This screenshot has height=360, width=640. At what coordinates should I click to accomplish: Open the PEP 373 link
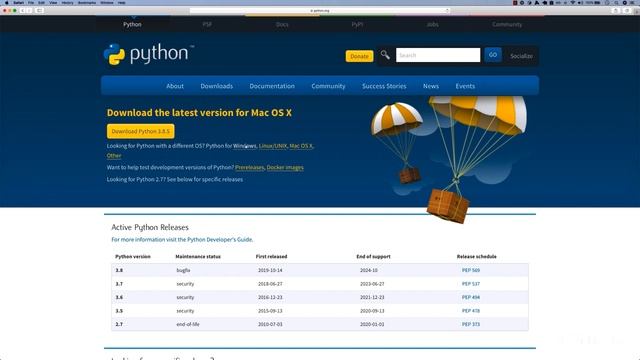pyautogui.click(x=471, y=324)
